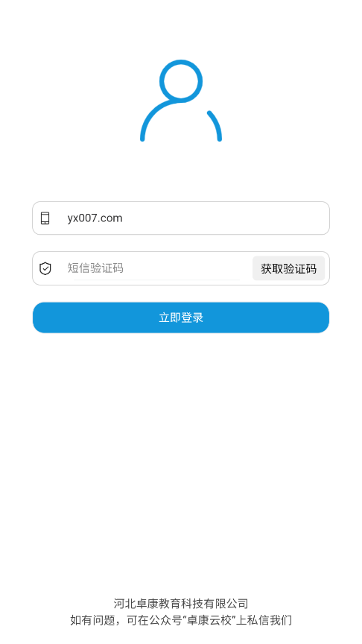Image resolution: width=362 pixels, height=644 pixels.
Task: Focus the phone field containing yx007.com
Action: (181, 218)
